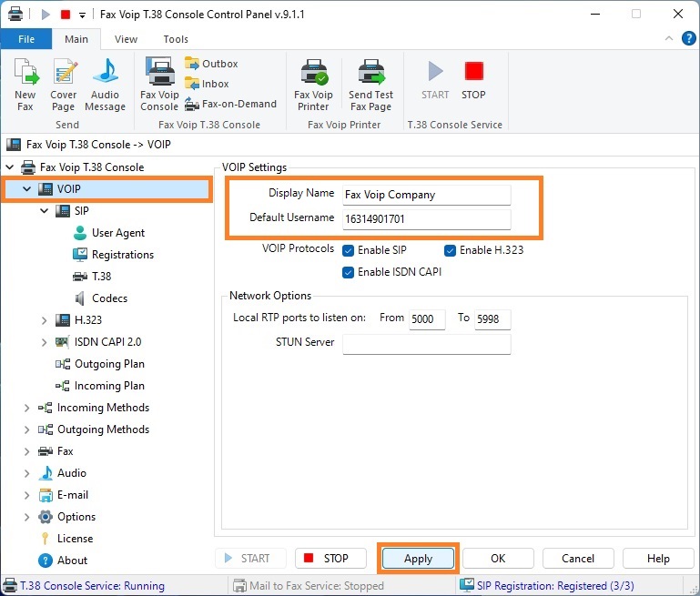Image resolution: width=700 pixels, height=596 pixels.
Task: Select Codecs in the tree
Action: (101, 298)
